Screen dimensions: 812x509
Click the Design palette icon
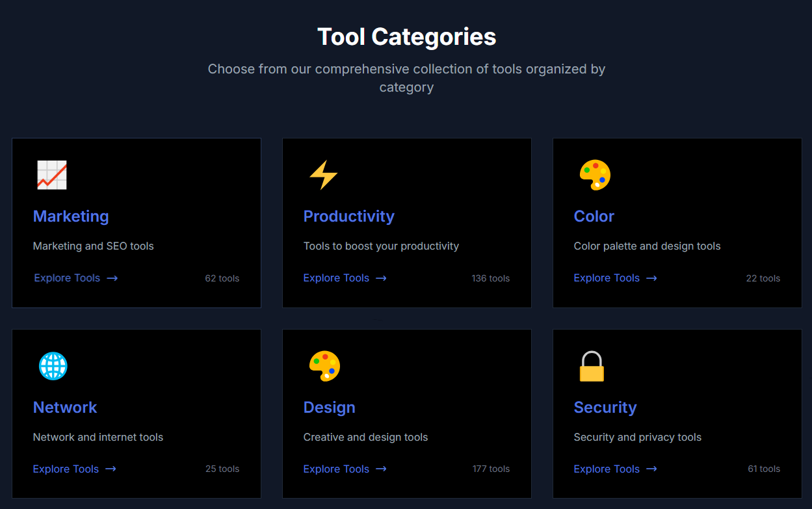coord(323,365)
